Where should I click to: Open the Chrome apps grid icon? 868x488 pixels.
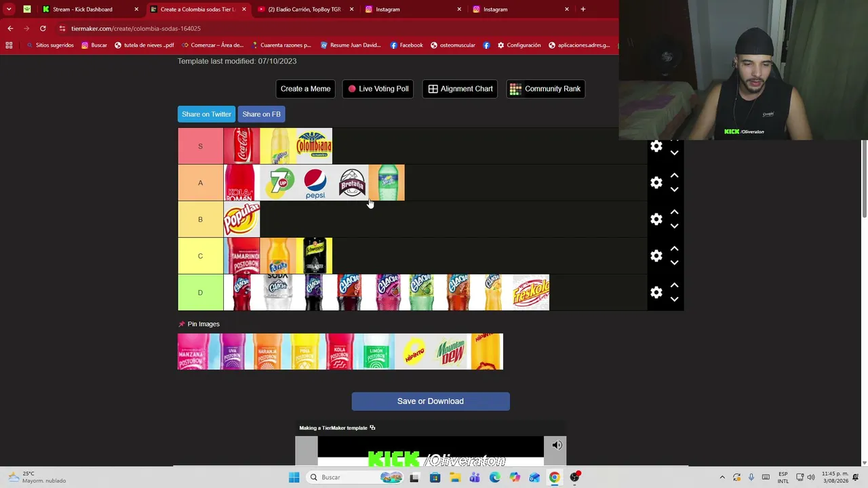tap(9, 45)
